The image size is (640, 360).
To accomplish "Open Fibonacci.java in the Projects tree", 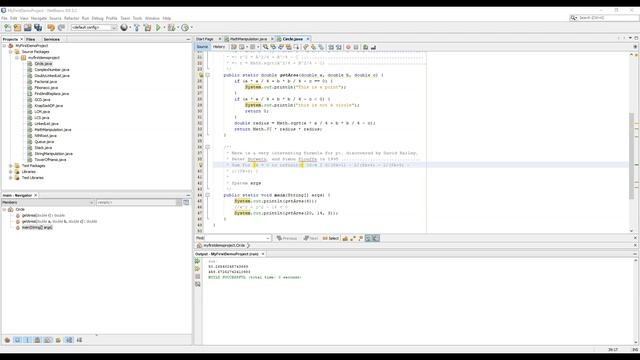I will click(46, 88).
